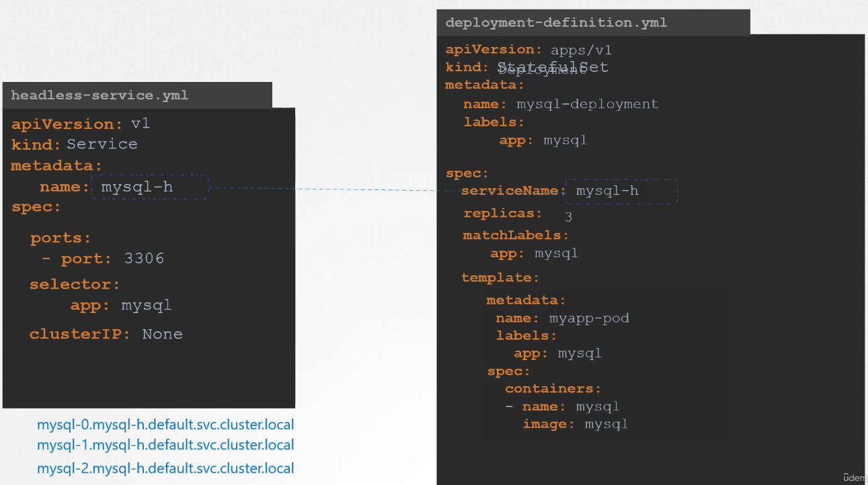
Task: Switch to the headless-service.yml tab
Action: [x=100, y=95]
